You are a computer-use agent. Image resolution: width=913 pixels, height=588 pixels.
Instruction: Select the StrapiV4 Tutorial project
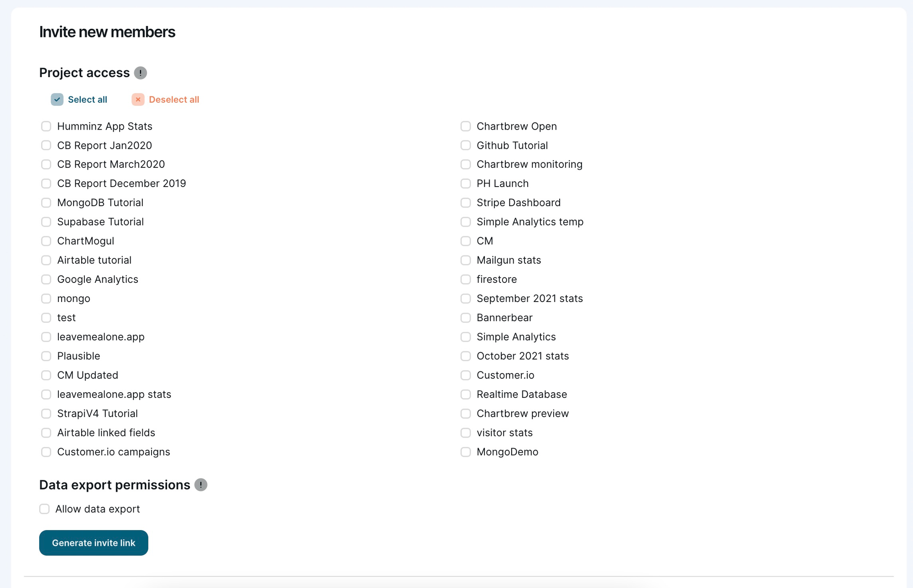[x=46, y=413]
